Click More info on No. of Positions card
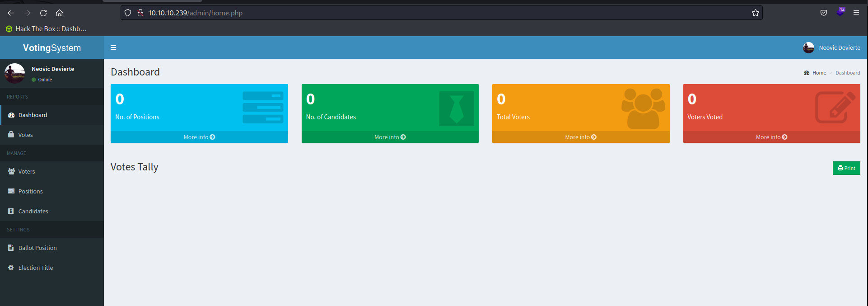Image resolution: width=868 pixels, height=306 pixels. pos(199,137)
